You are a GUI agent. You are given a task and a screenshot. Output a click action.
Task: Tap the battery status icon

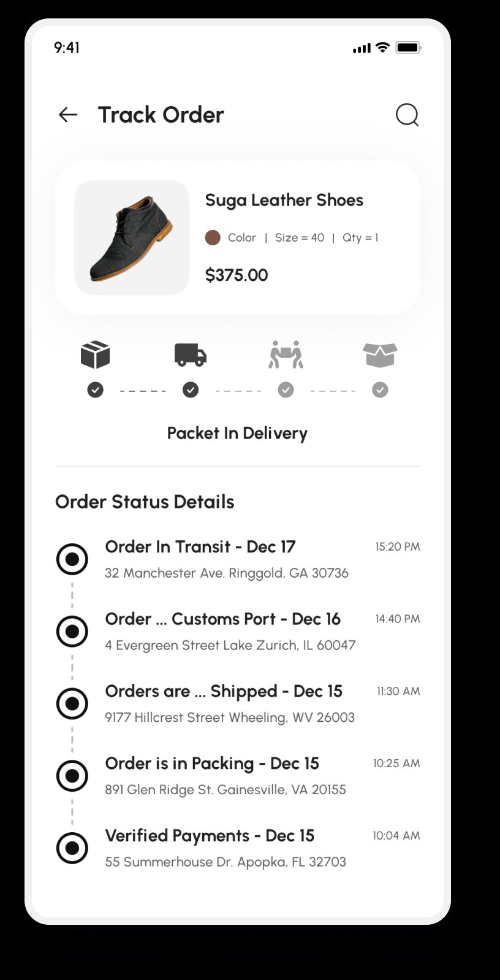pos(407,48)
